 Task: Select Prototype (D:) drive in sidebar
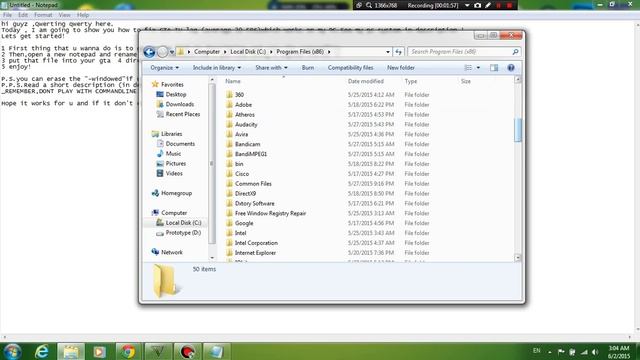(183, 233)
